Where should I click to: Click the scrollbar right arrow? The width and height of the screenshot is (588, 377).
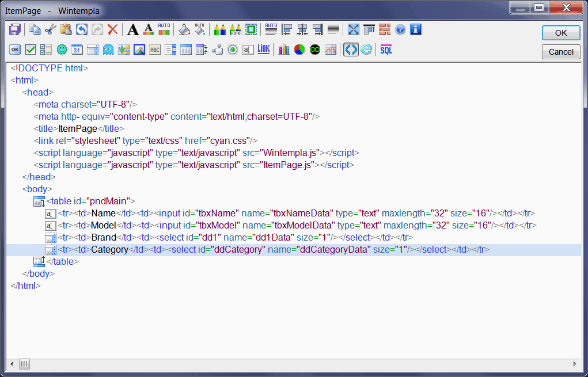coord(575,364)
